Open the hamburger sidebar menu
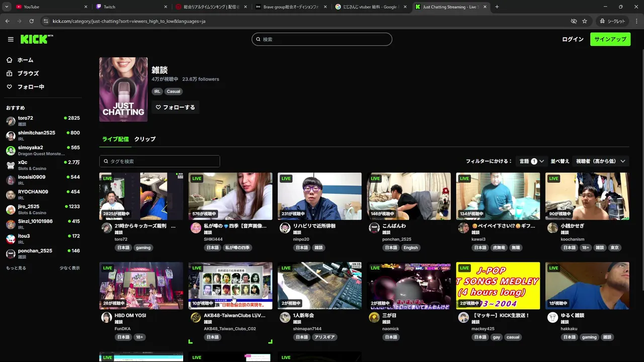644x362 pixels. [x=11, y=39]
